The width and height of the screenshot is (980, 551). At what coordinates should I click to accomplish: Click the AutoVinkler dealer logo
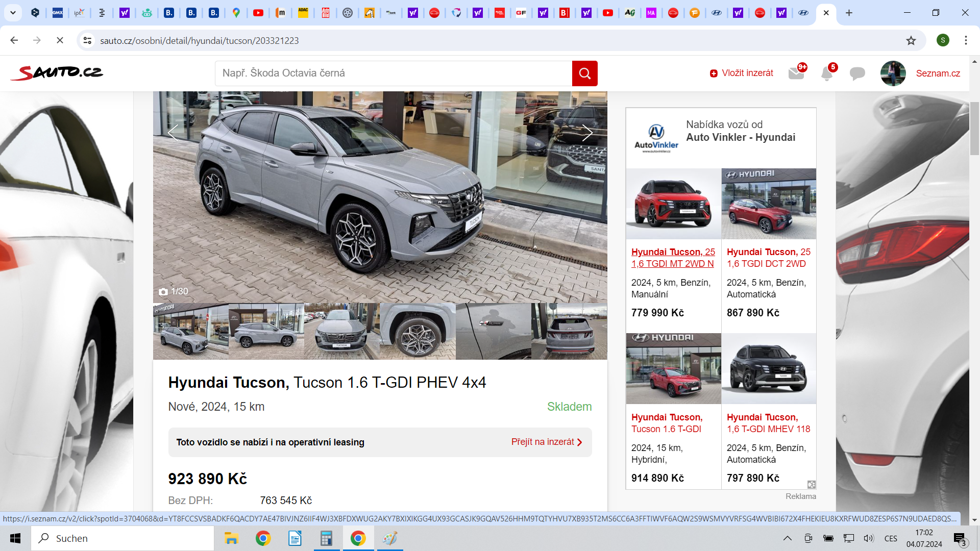tap(656, 138)
